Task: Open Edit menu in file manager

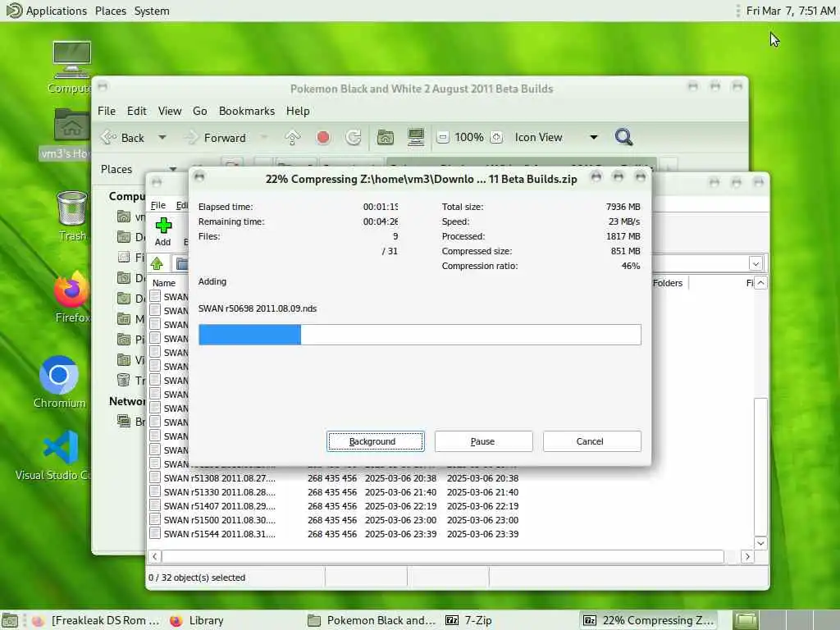Action: [137, 111]
